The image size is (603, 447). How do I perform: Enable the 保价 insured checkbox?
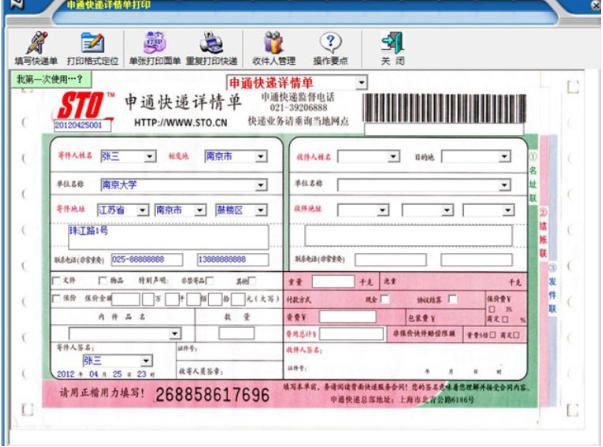57,298
